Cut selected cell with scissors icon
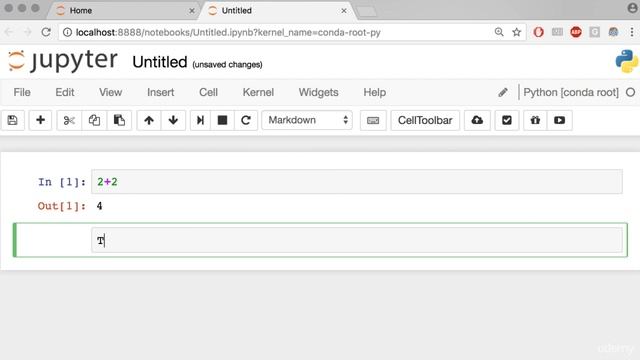Viewport: 640px width, 360px height. point(69,120)
